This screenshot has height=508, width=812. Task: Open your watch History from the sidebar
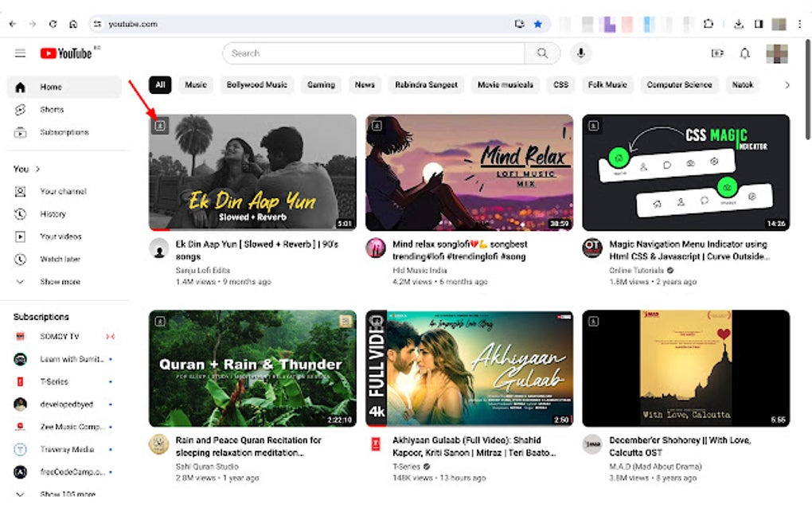click(x=52, y=213)
